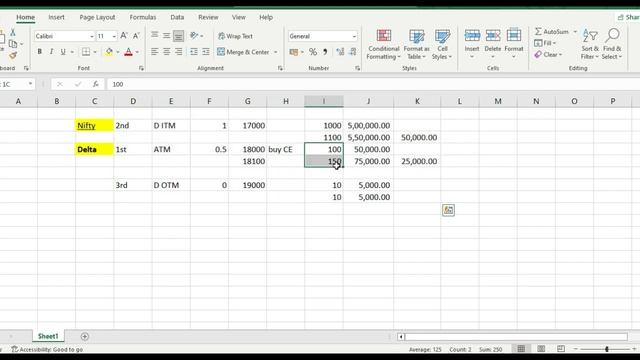Open the Data tab
This screenshot has width=640, height=360.
coord(177,17)
